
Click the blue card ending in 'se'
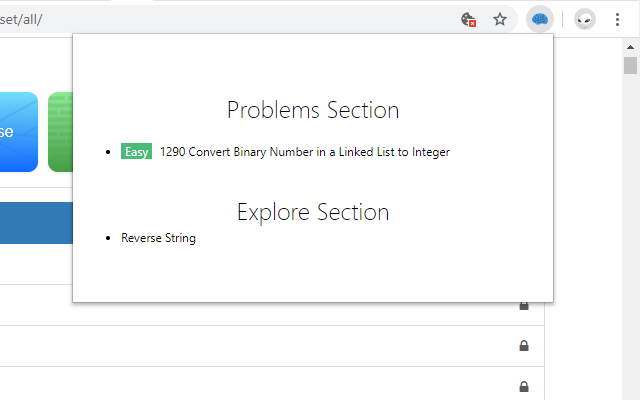19,132
